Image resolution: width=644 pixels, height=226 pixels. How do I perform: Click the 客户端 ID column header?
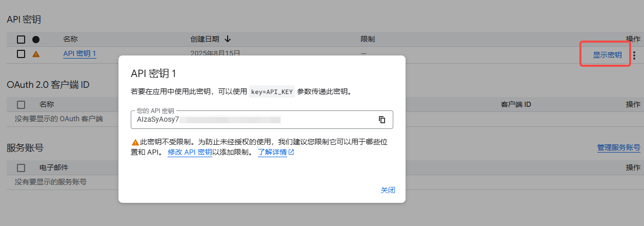tap(515, 105)
